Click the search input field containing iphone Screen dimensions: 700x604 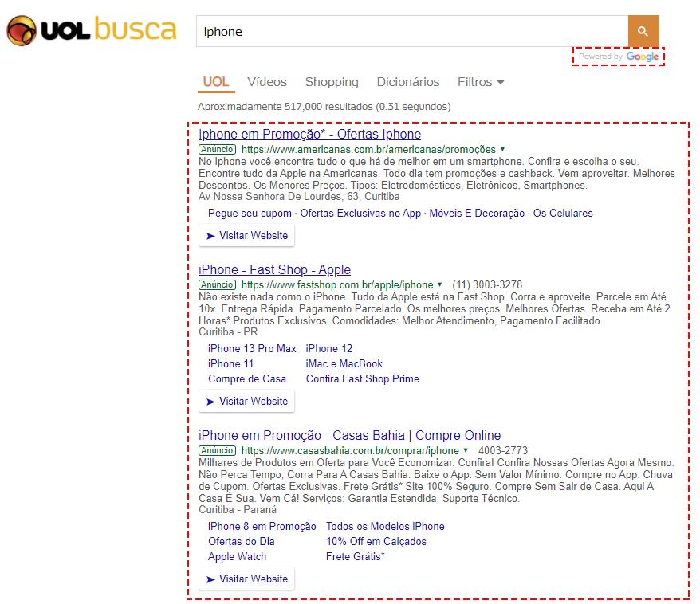412,31
